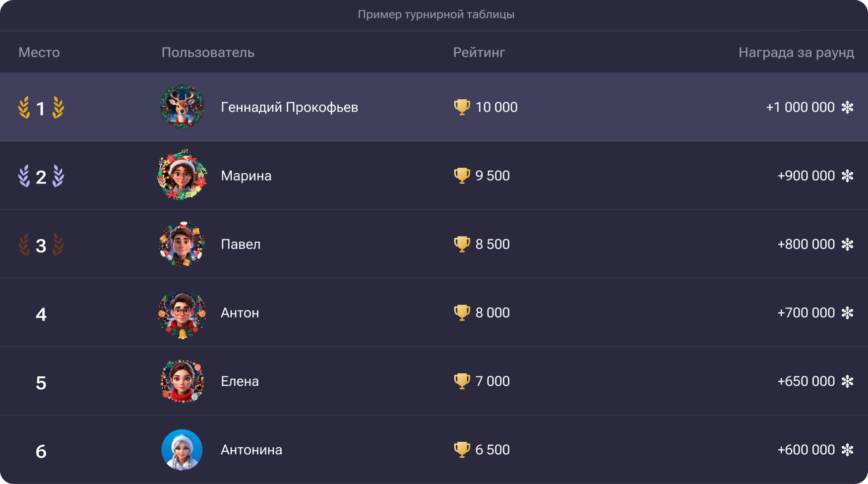Viewport: 868px width, 484px height.
Task: Click the trophy icon beside 9 500
Action: tap(462, 176)
